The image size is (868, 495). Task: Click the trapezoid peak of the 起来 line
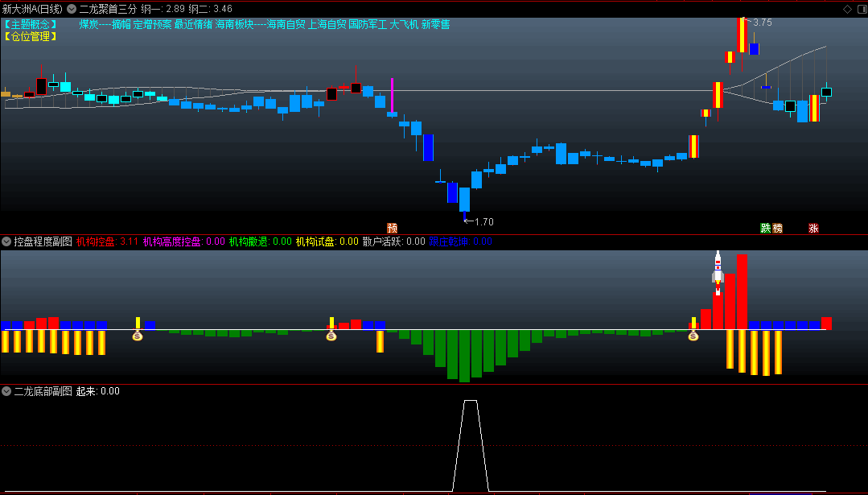click(x=471, y=401)
